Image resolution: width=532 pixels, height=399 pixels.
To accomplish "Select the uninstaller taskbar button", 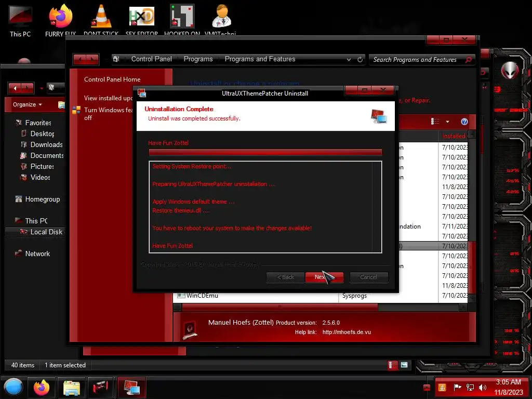I will click(131, 388).
